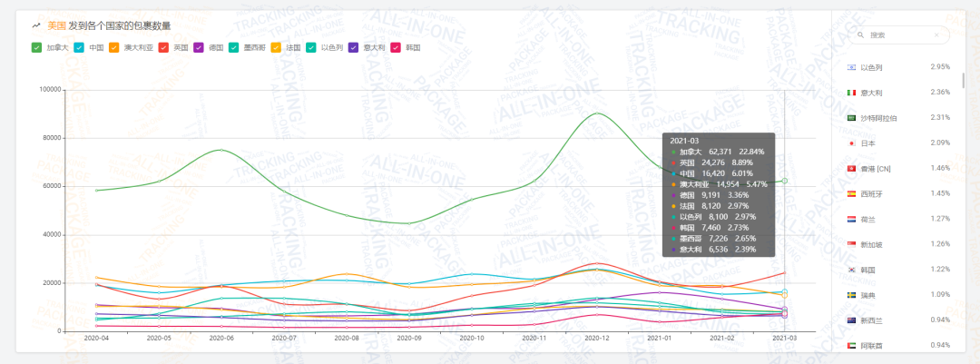Hide the 澳大利亚 line via its checkbox
The image size is (980, 364).
tap(114, 47)
